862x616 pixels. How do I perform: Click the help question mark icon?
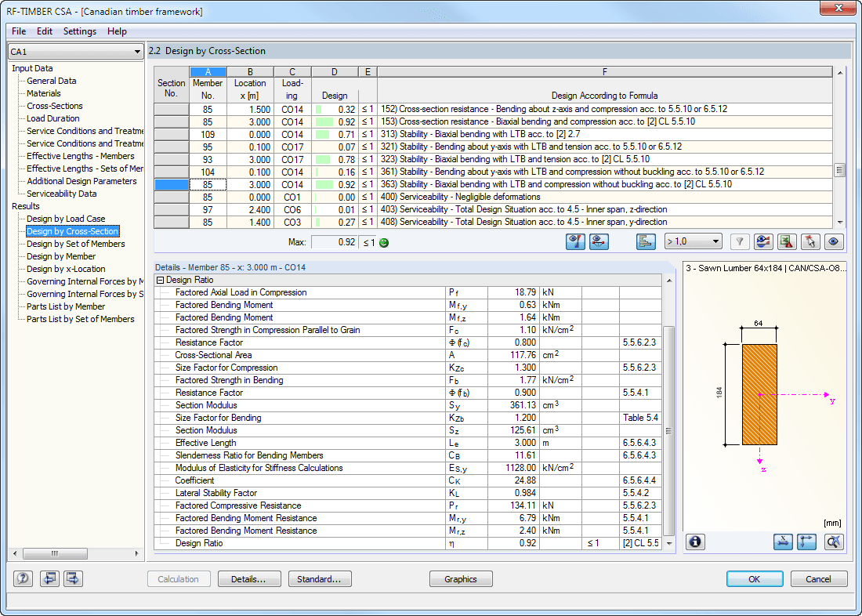pyautogui.click(x=23, y=578)
